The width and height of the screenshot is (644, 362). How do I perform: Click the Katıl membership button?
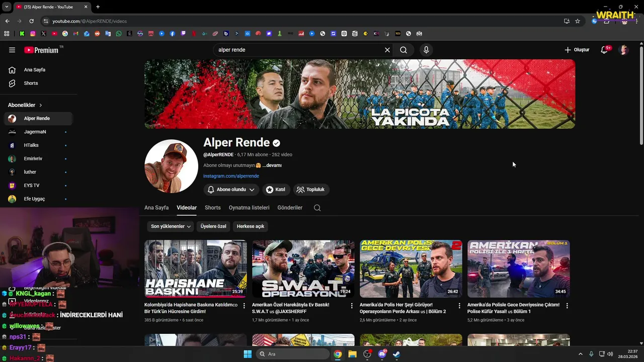[x=276, y=190]
